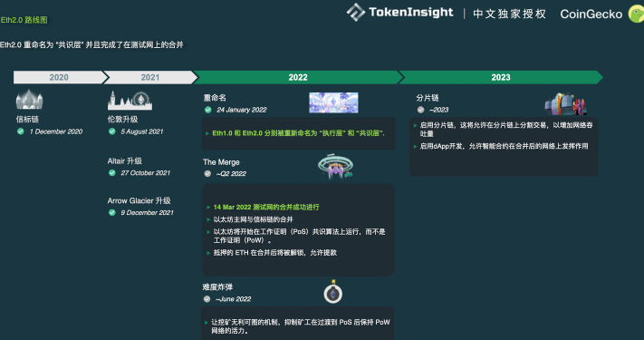The image size is (644, 340).
Task: Click the difficulty bomb Ethereum icon
Action: (332, 293)
